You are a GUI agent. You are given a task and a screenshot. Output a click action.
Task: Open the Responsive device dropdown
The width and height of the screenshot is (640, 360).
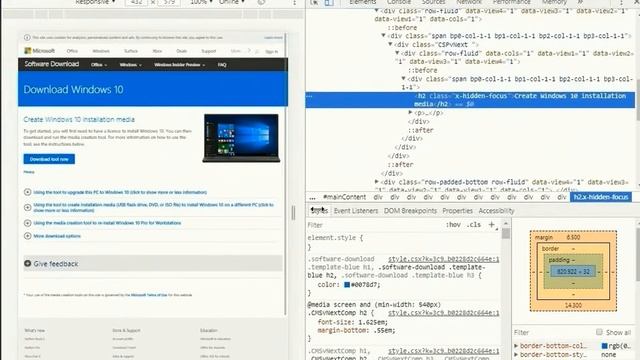tap(95, 2)
